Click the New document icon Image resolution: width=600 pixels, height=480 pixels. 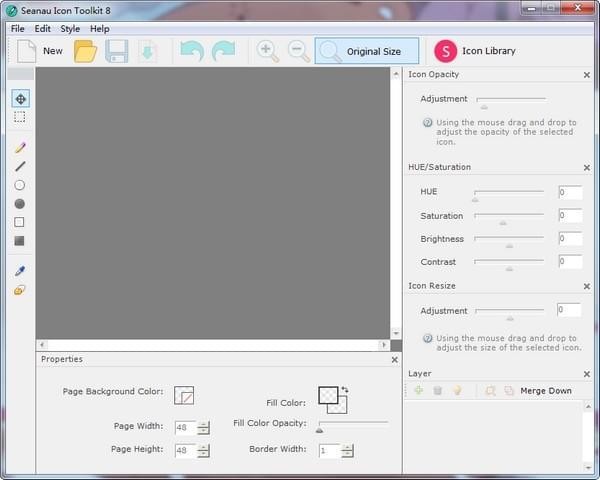[26, 51]
